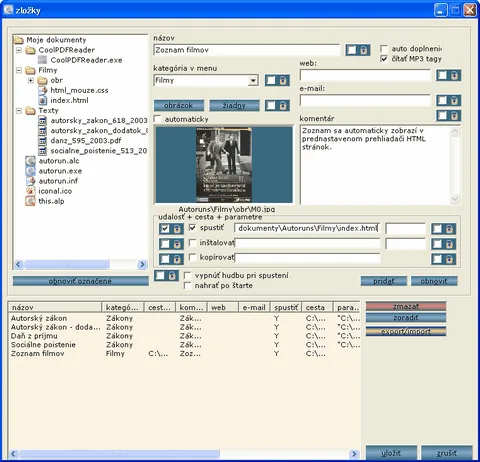Click the lock icon left of inštalovať checkbox
The image size is (480, 462).
[x=177, y=244]
